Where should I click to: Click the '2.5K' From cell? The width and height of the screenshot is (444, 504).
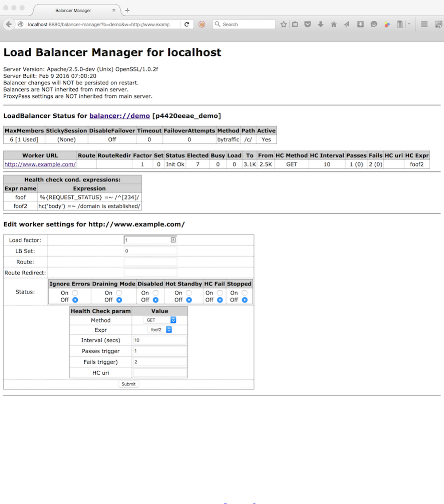click(x=266, y=164)
